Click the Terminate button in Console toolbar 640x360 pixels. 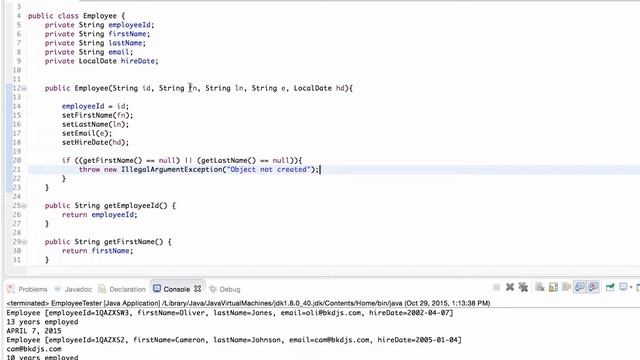coord(496,287)
